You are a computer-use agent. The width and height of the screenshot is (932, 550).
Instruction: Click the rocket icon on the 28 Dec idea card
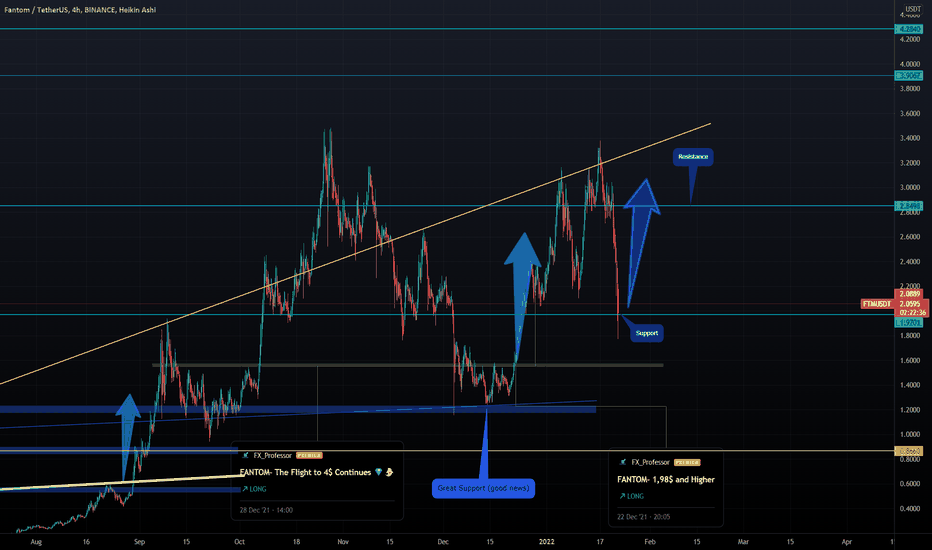[x=245, y=455]
